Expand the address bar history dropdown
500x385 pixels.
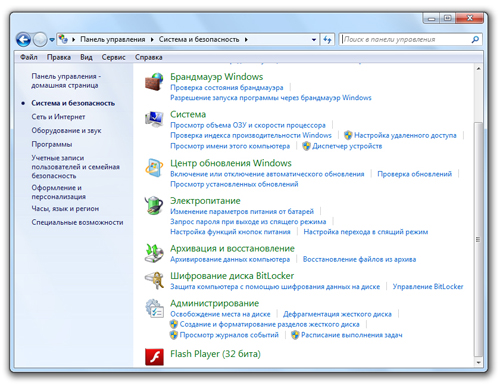click(314, 40)
